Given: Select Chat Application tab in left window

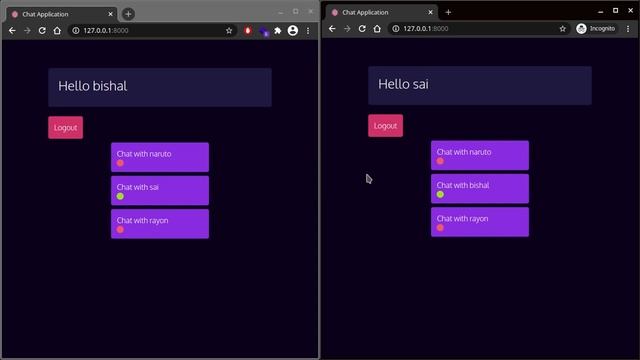Looking at the screenshot, I should [61, 14].
